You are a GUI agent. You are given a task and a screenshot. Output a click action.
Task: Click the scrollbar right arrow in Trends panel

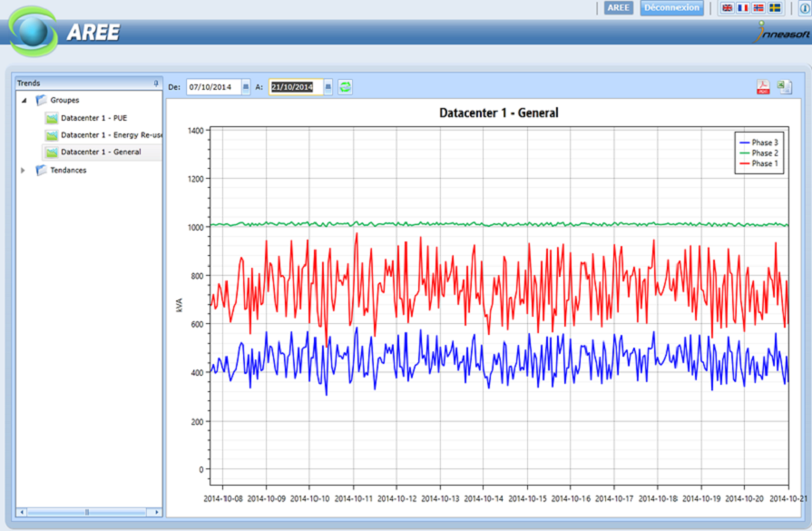coord(156,512)
